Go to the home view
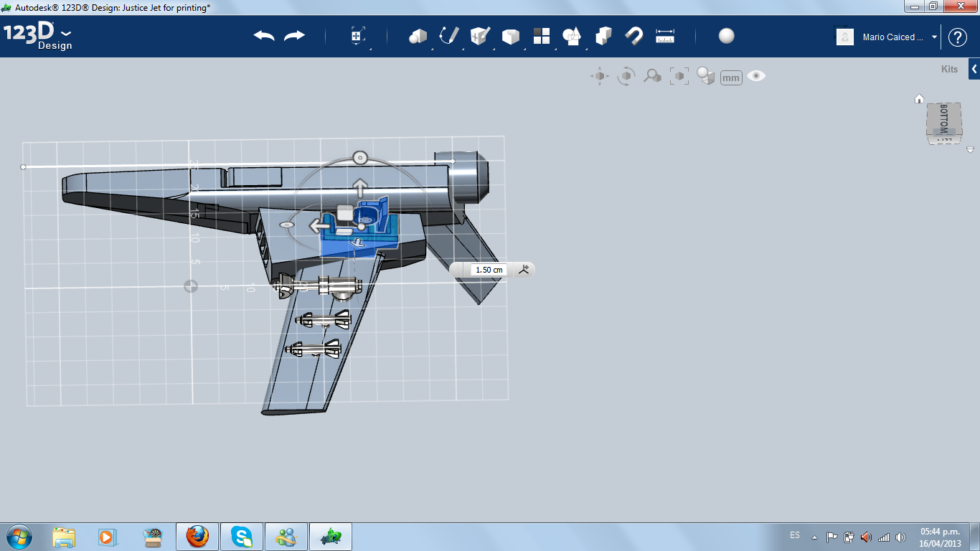This screenshot has width=980, height=551. click(x=919, y=99)
